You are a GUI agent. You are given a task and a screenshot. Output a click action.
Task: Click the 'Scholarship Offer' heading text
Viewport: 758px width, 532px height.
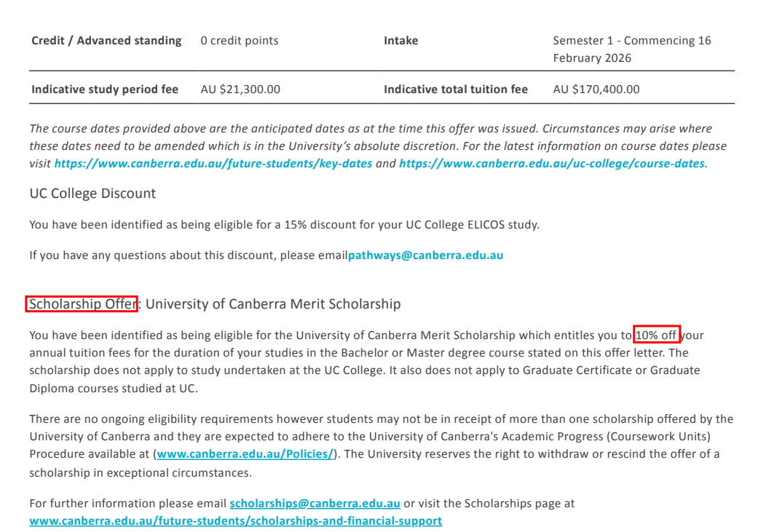83,304
